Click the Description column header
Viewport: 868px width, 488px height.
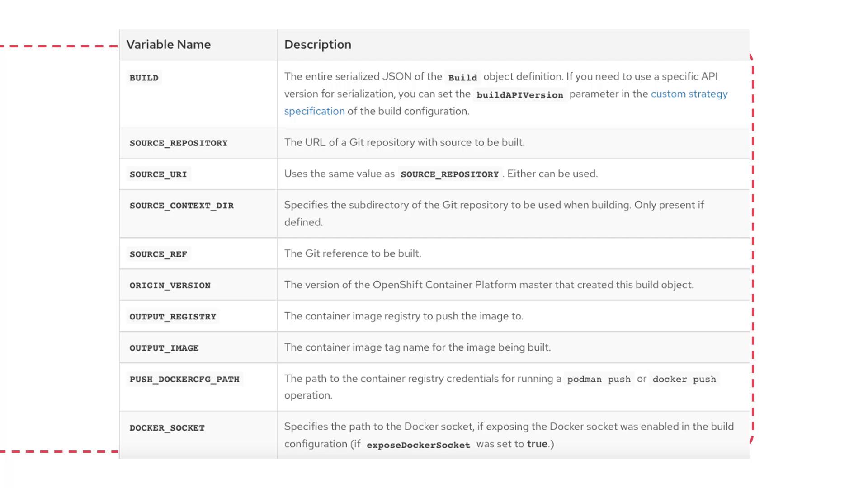click(317, 45)
